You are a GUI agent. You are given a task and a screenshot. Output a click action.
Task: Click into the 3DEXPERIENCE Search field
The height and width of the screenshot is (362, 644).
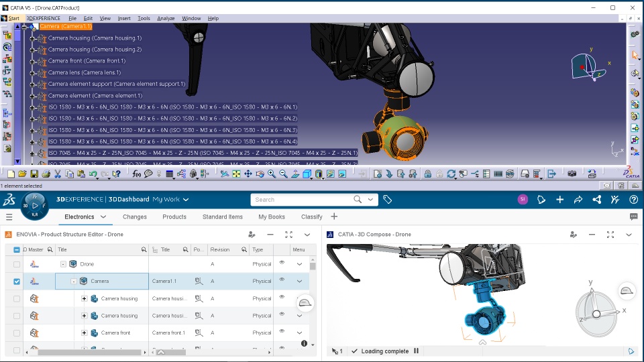pyautogui.click(x=303, y=200)
